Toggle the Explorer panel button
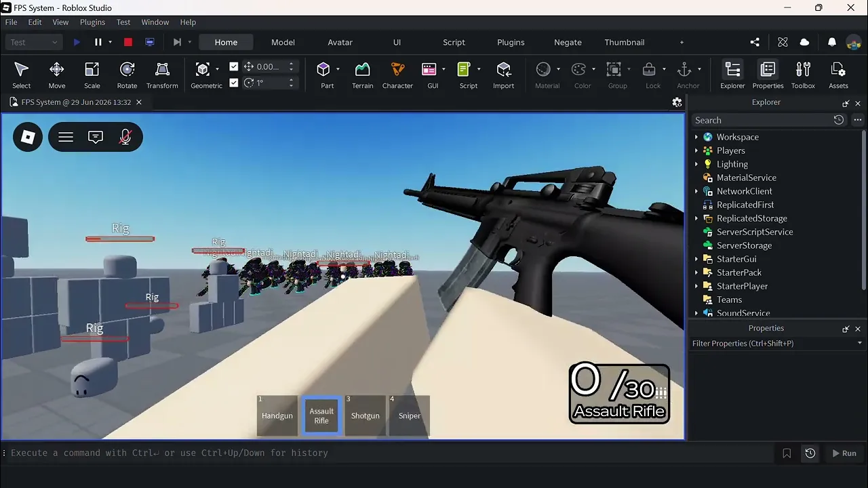The height and width of the screenshot is (488, 868). 732,75
